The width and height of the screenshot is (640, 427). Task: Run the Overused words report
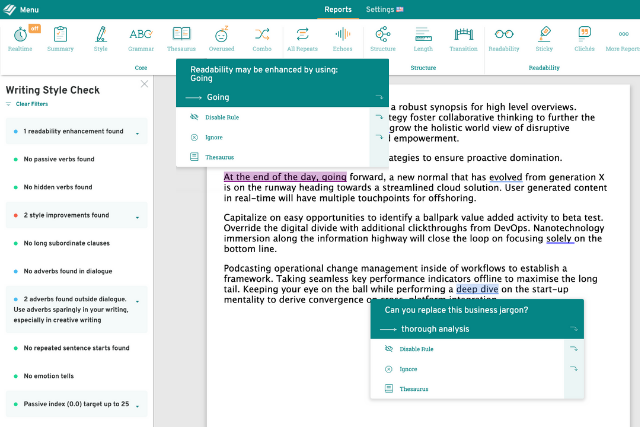221,39
